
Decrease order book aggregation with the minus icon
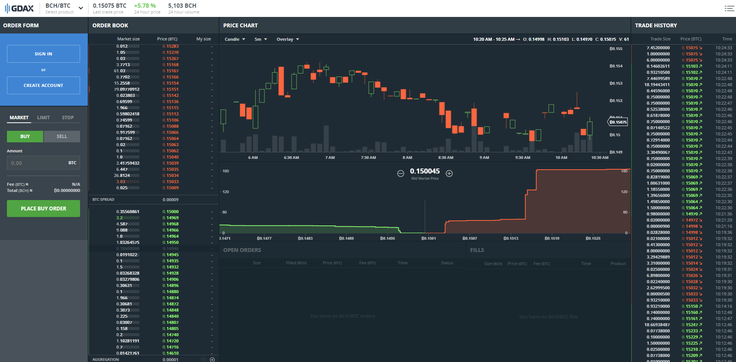click(x=204, y=359)
